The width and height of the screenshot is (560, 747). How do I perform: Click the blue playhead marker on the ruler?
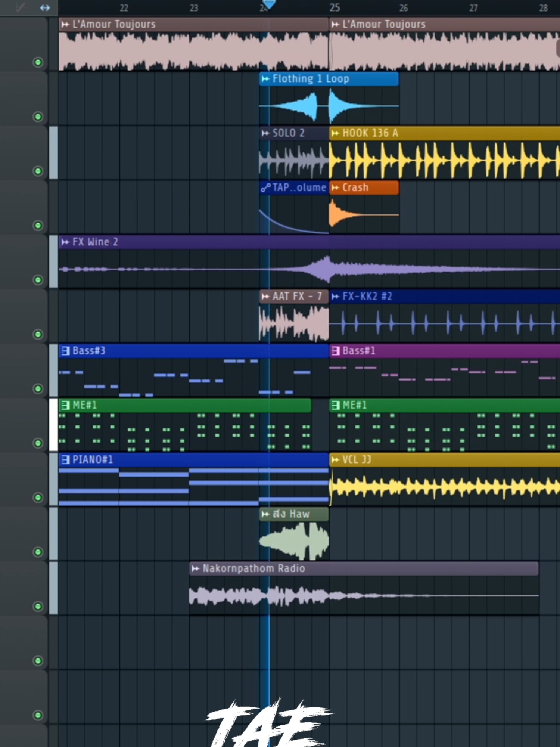pos(269,4)
